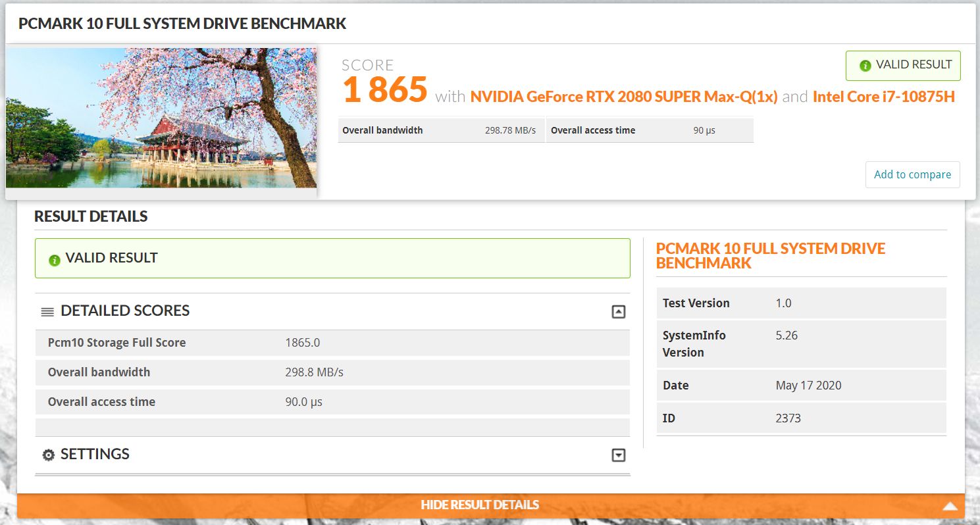The image size is (980, 525).
Task: Click the date May 17 2020
Action: pyautogui.click(x=808, y=386)
